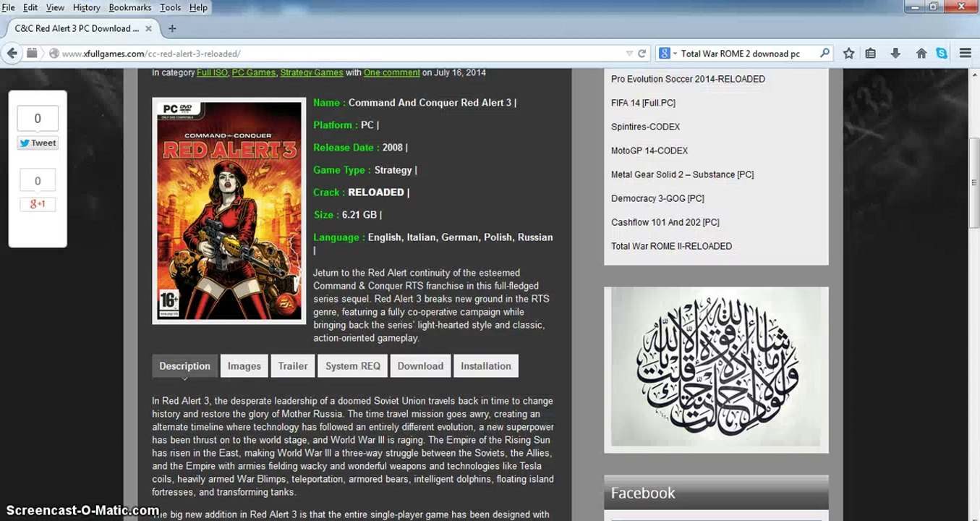This screenshot has width=980, height=521.
Task: Open the Spintires-CODEX link
Action: point(645,127)
